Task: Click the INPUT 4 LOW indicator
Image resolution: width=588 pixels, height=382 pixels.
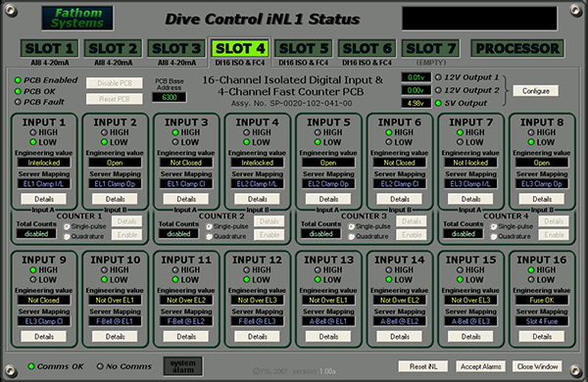Action: [x=246, y=142]
